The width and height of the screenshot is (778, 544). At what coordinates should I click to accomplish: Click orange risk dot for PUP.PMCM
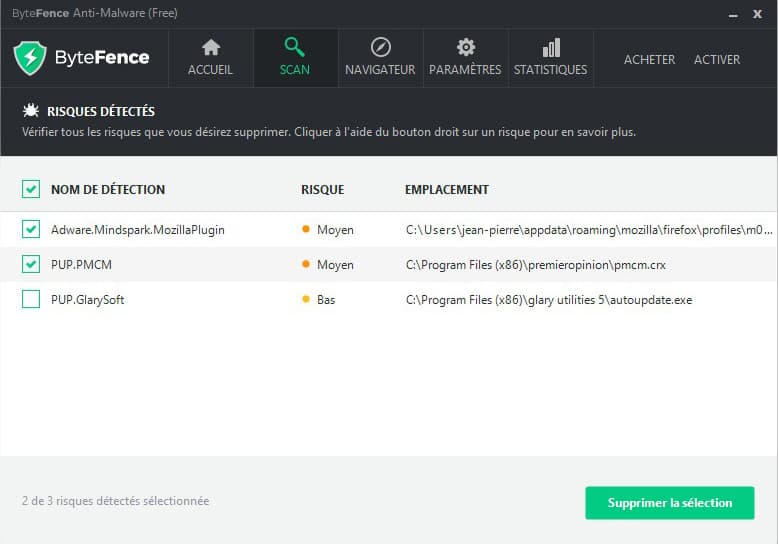click(306, 264)
